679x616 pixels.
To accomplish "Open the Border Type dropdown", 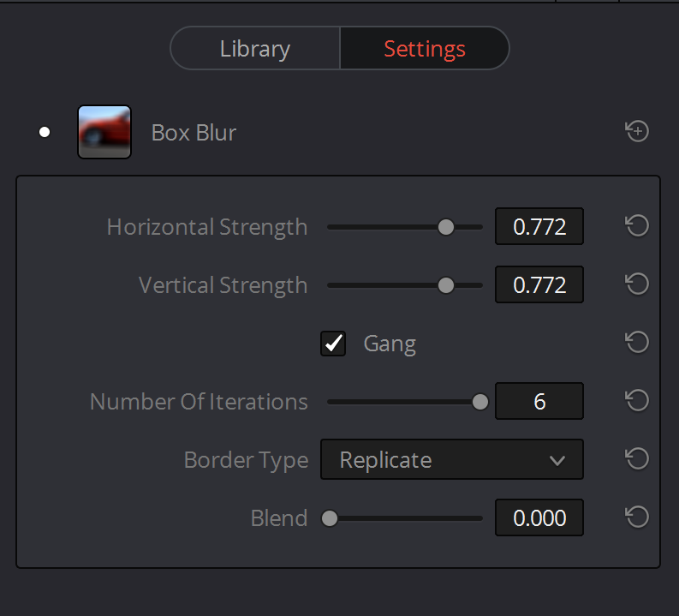I will 451,459.
